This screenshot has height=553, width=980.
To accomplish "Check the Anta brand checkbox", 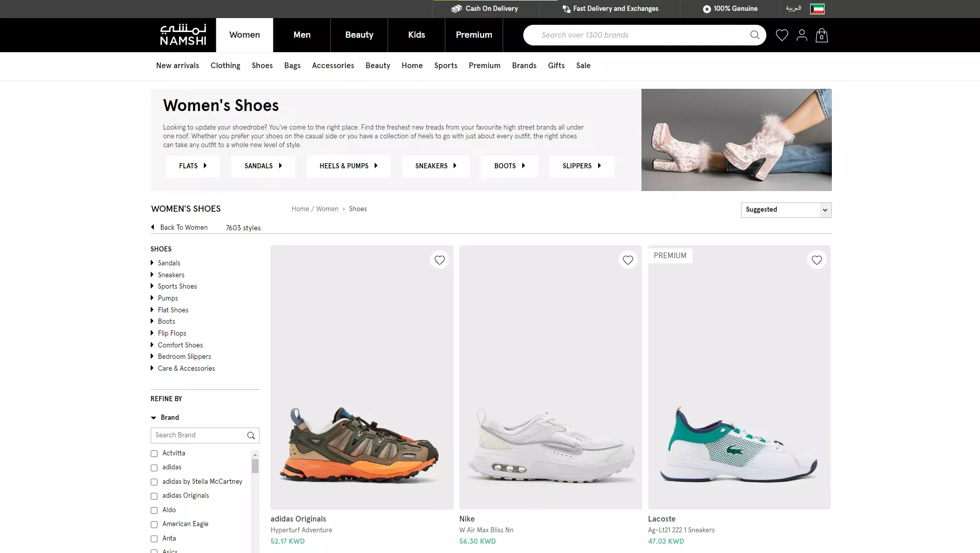I will 154,539.
